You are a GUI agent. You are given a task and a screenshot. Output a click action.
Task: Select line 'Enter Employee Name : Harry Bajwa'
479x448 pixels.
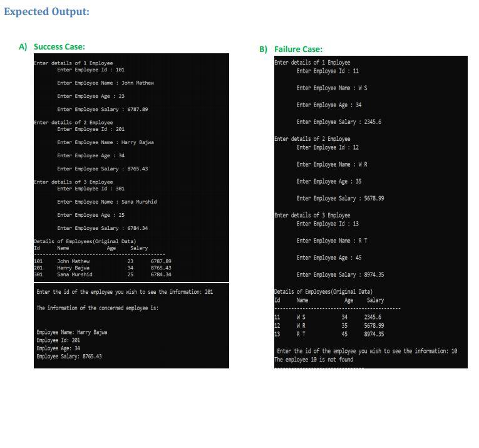(105, 142)
